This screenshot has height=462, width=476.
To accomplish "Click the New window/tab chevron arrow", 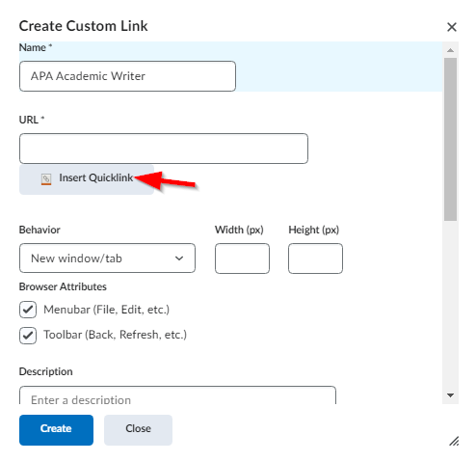I will (x=179, y=258).
